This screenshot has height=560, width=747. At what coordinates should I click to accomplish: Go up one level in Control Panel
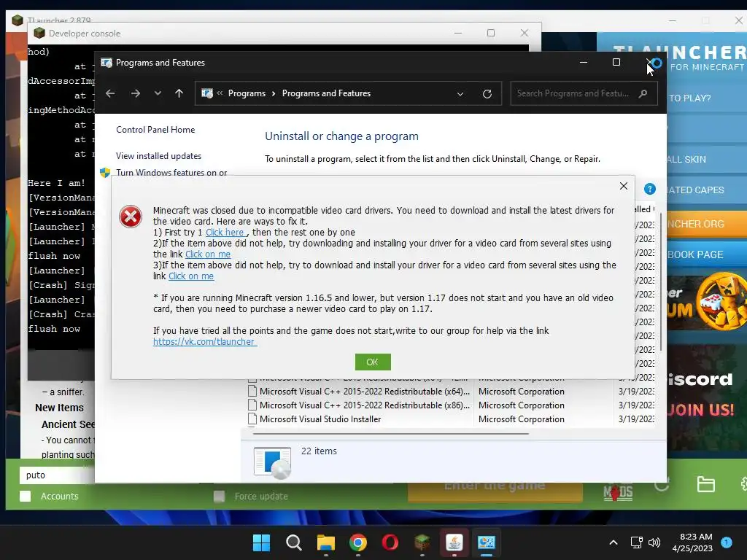[x=179, y=93]
